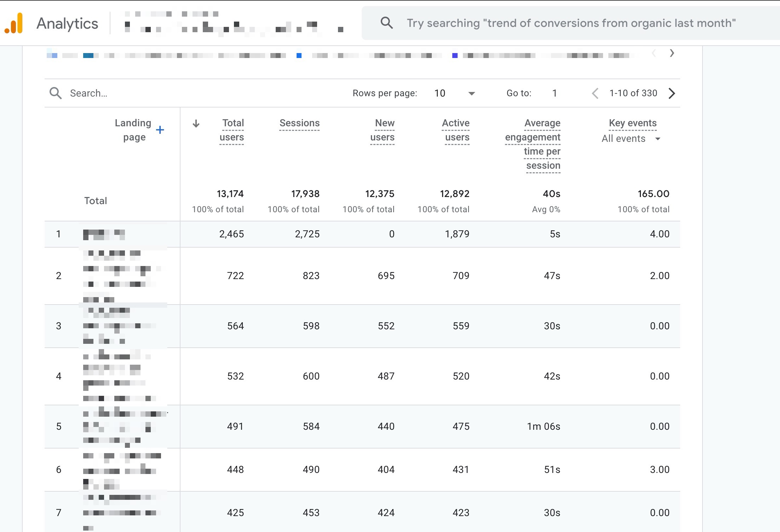The image size is (780, 532).
Task: Click total sessions value 17,938
Action: point(305,194)
